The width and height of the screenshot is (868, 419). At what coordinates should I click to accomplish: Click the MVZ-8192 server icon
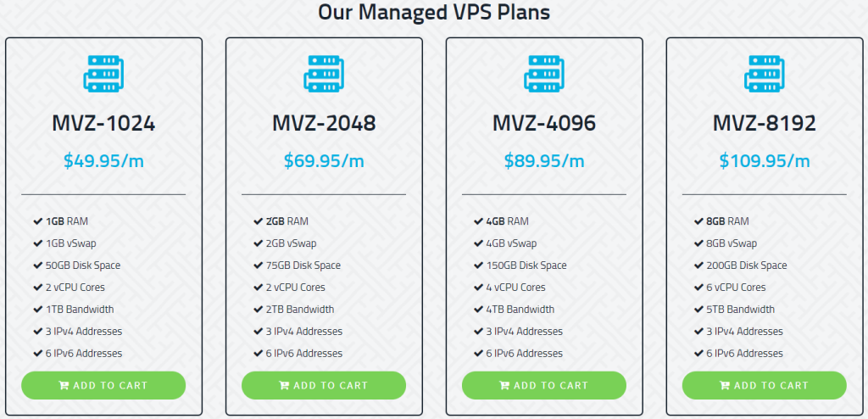point(765,75)
